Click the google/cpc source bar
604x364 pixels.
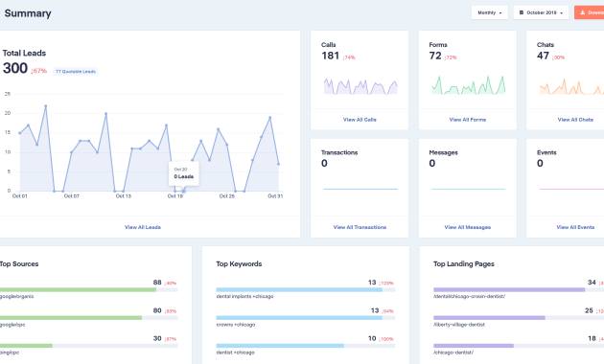[x=89, y=318]
